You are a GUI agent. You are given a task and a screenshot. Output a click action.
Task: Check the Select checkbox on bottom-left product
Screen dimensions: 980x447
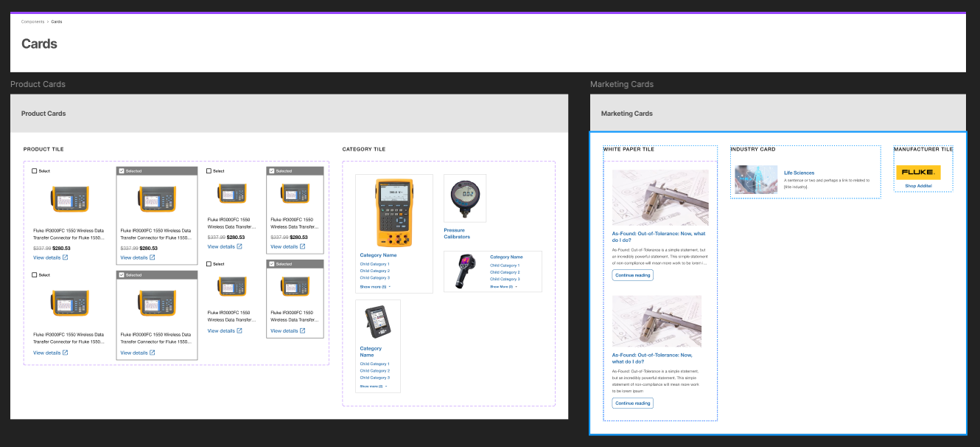coord(33,274)
